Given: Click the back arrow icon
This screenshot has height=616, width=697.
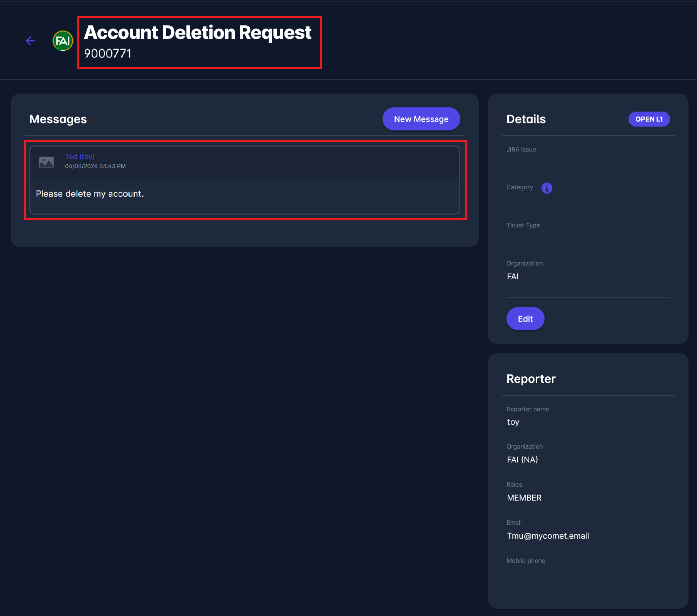Looking at the screenshot, I should click(30, 41).
